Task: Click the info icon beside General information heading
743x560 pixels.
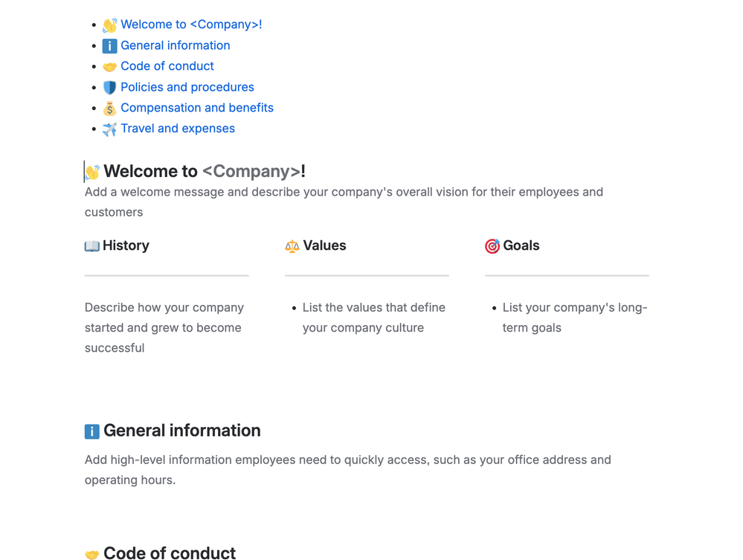Action: 92,431
